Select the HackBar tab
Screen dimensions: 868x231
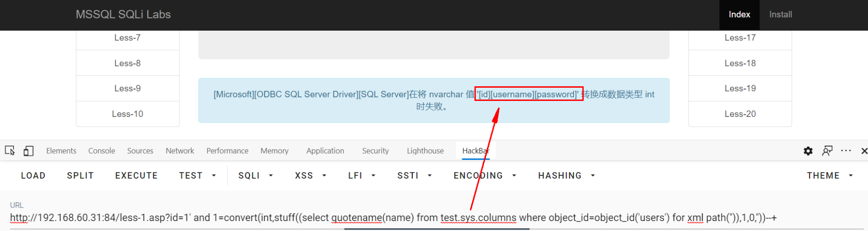(x=476, y=151)
